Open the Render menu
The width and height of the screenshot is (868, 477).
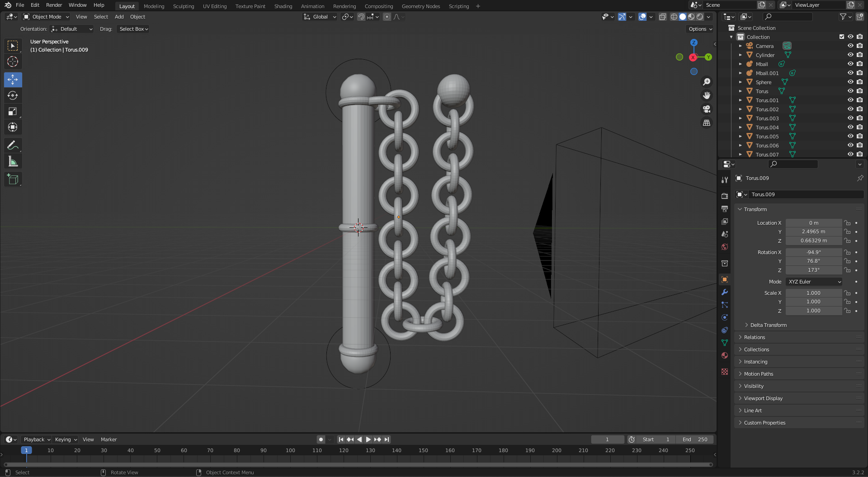tap(54, 5)
